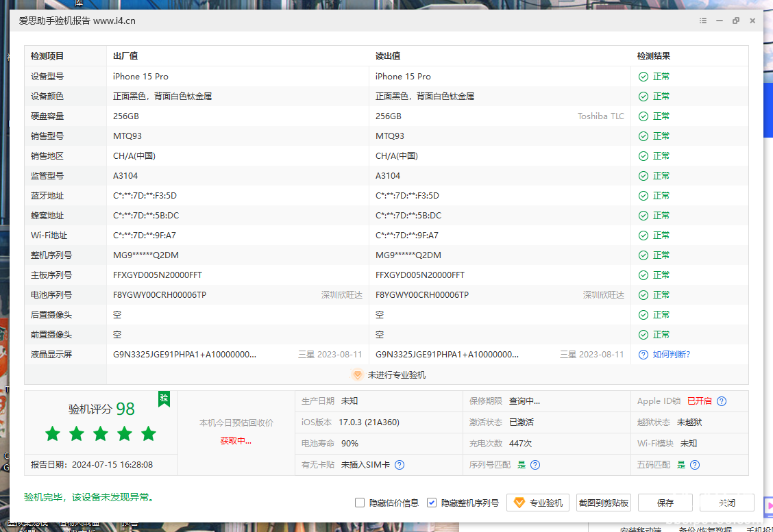Click the green check icon in Wi-Fi地址 row
The image size is (773, 532).
tap(643, 236)
